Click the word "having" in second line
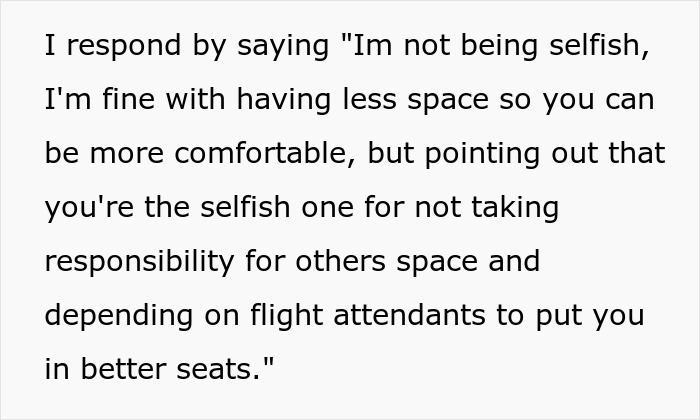Viewport: 700px width, 420px height. click(x=284, y=100)
